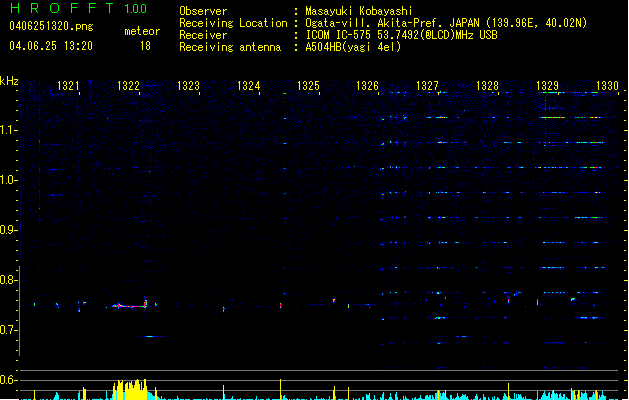Click the ICOM IC-575 receiver details
Screen dimensions: 629x400
[x=401, y=35]
